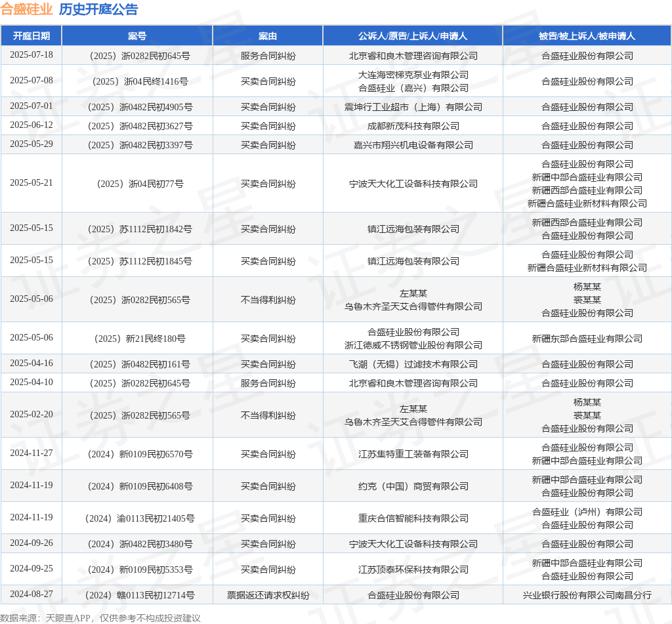
Task: Select case number 苏1112民初1845号
Action: click(140, 261)
